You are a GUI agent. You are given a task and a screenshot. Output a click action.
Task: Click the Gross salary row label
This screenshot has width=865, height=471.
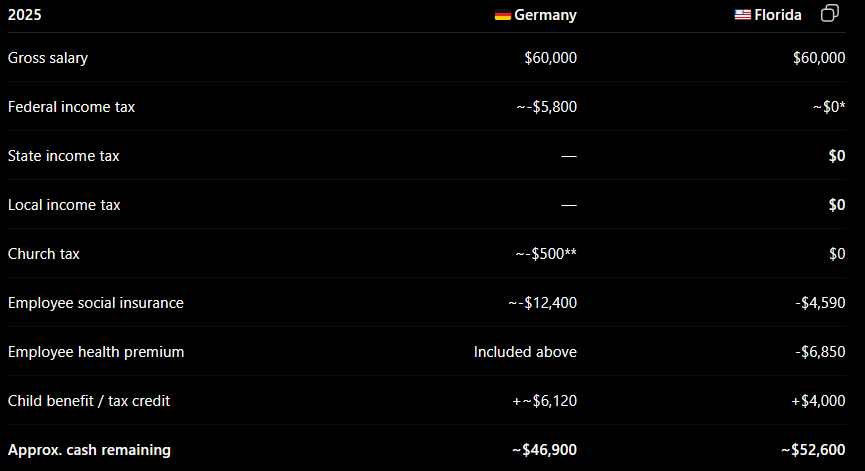(47, 58)
